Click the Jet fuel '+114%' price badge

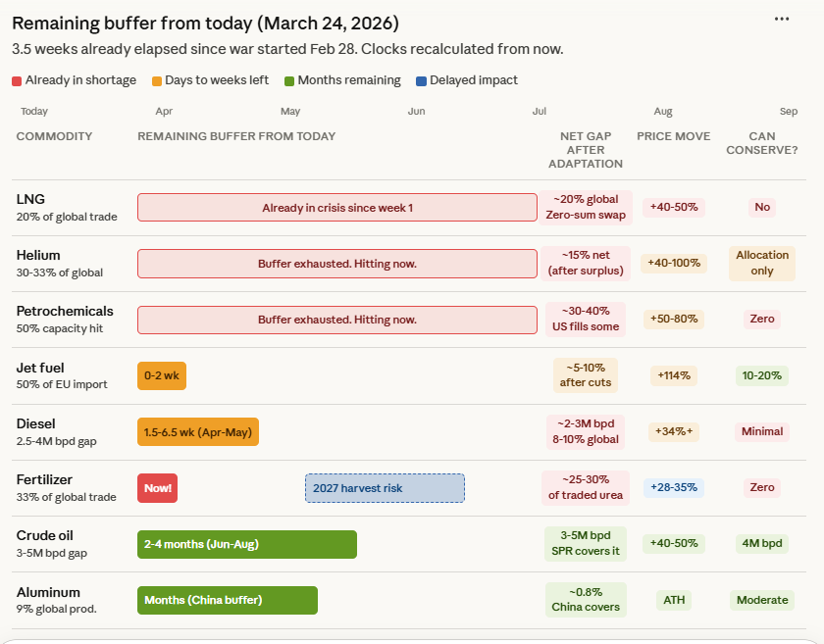tap(674, 375)
